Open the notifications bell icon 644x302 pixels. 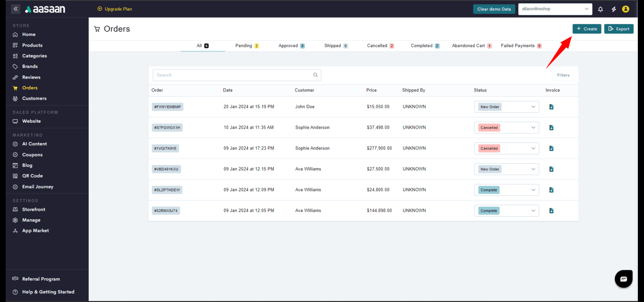point(600,9)
